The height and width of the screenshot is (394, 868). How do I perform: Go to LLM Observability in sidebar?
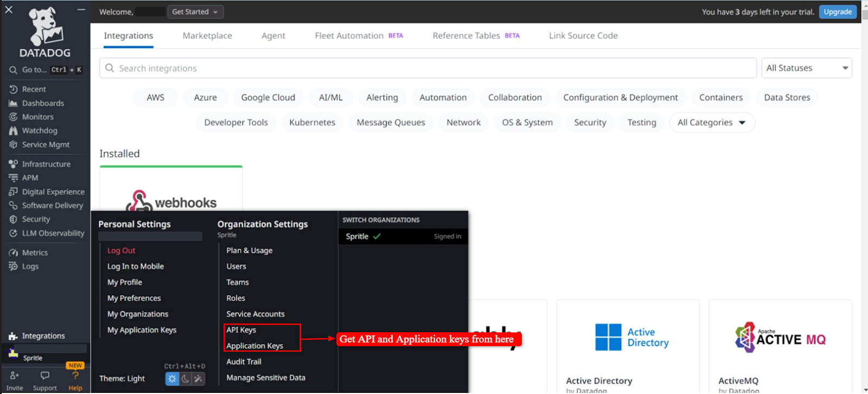pyautogui.click(x=53, y=233)
